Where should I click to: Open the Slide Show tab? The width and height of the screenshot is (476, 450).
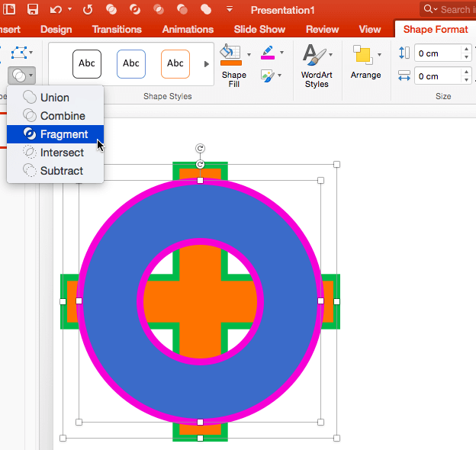[260, 29]
